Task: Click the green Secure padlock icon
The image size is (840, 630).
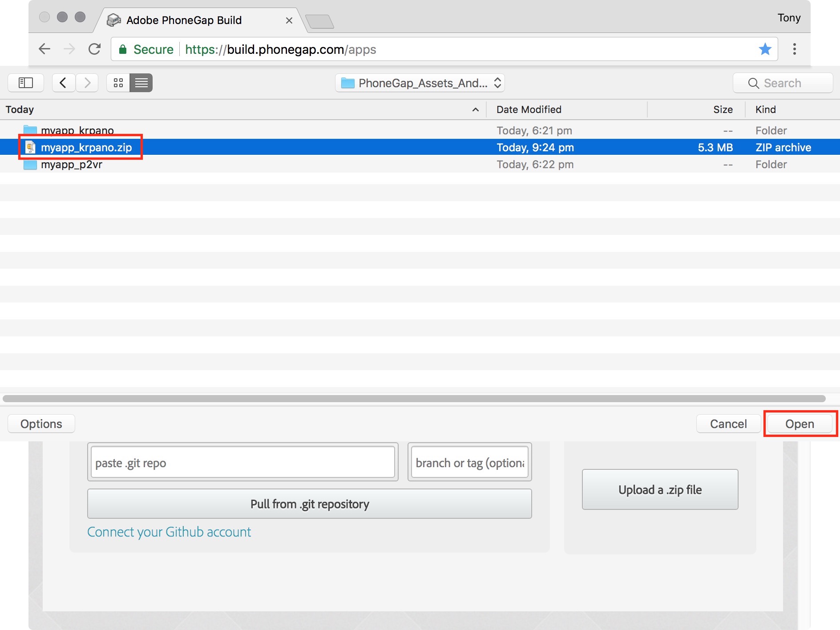Action: pos(123,49)
